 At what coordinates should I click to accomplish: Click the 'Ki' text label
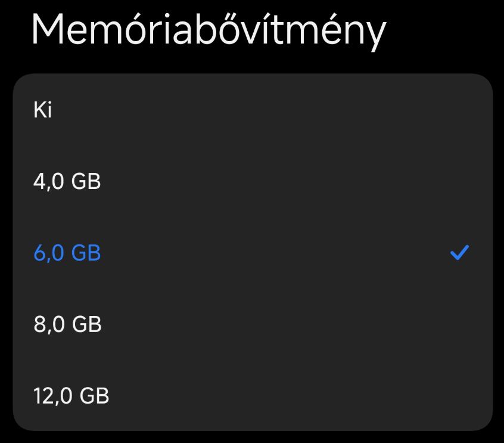coord(43,110)
